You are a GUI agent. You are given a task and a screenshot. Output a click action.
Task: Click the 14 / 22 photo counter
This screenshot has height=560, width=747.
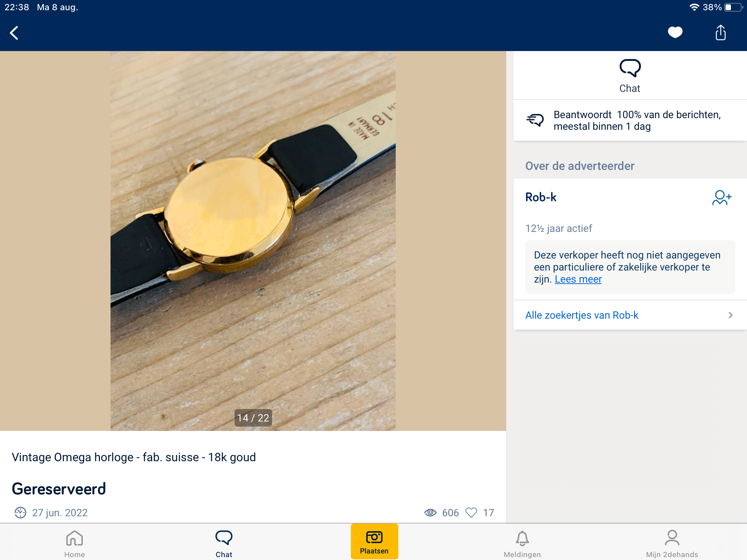(253, 418)
